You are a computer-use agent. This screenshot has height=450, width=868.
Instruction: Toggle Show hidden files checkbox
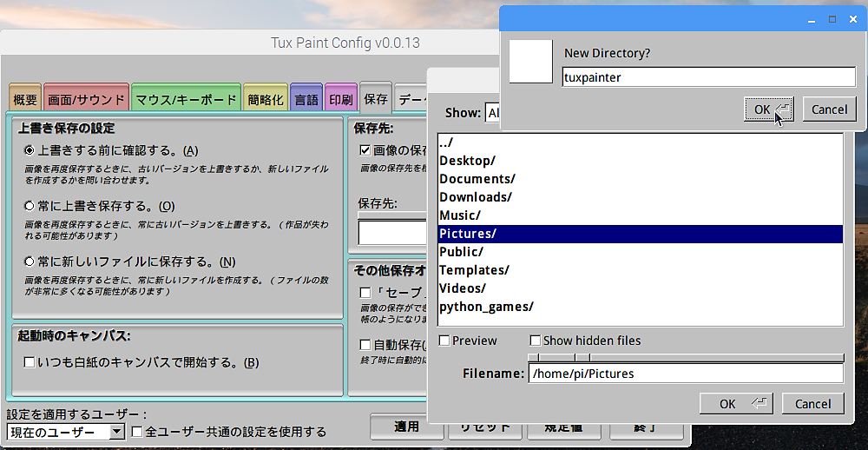tap(536, 341)
